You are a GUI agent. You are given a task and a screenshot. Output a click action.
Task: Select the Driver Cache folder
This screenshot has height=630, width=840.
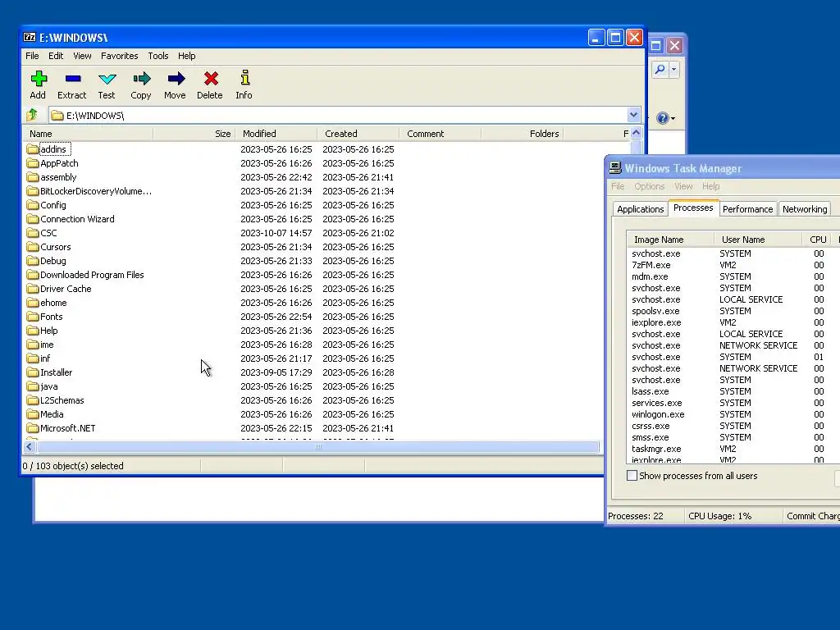click(x=66, y=288)
